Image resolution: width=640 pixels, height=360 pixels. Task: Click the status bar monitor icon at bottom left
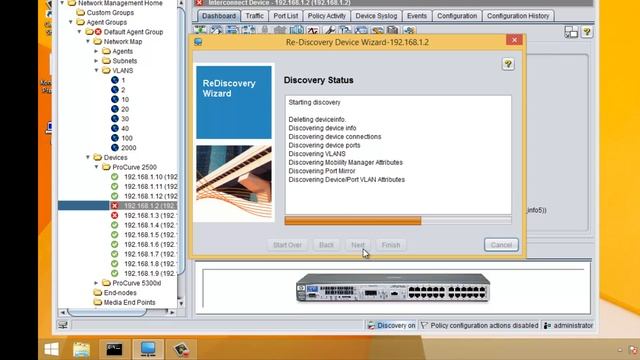coord(63,325)
